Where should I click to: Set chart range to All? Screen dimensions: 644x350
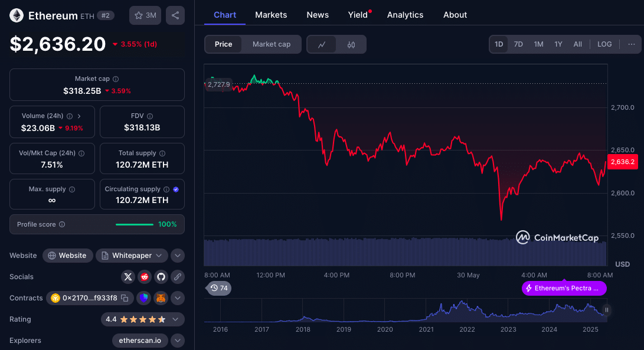point(577,44)
